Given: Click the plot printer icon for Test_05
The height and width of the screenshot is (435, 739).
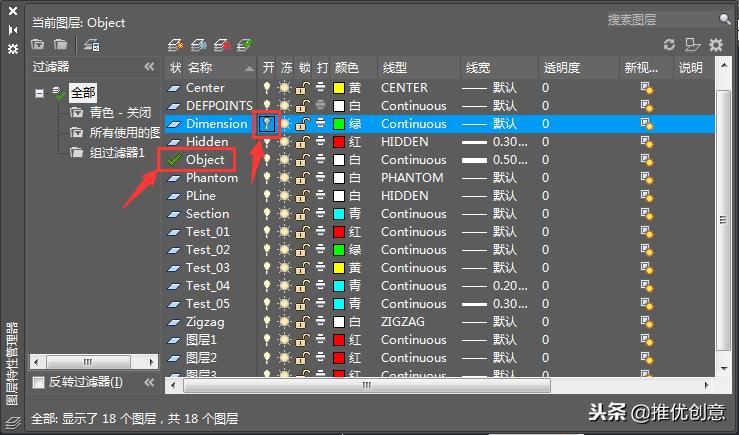Looking at the screenshot, I should pyautogui.click(x=320, y=304).
